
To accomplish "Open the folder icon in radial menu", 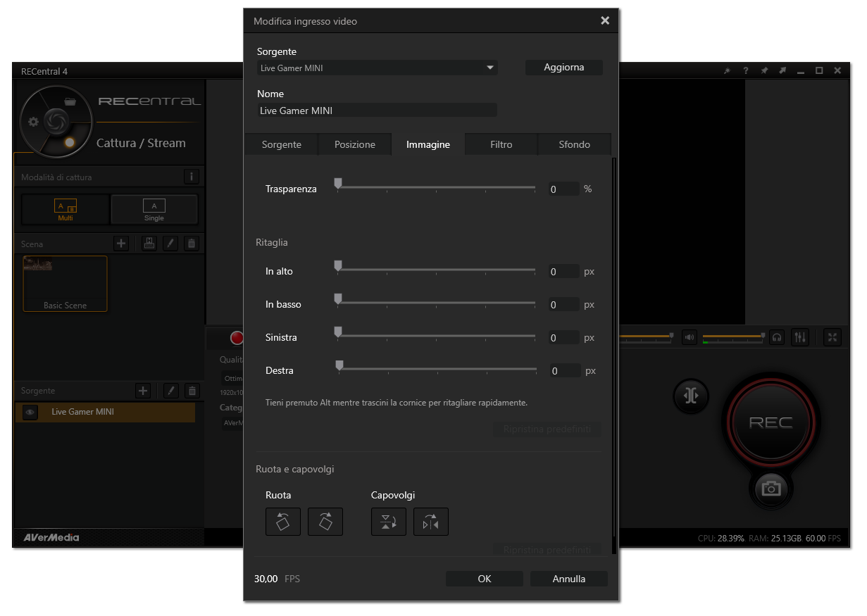I will click(x=70, y=101).
